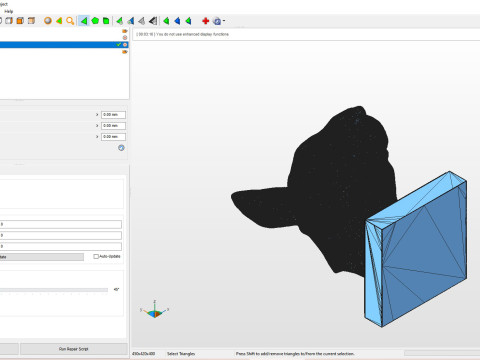Click the orange icon on the first tree row

tap(125, 31)
